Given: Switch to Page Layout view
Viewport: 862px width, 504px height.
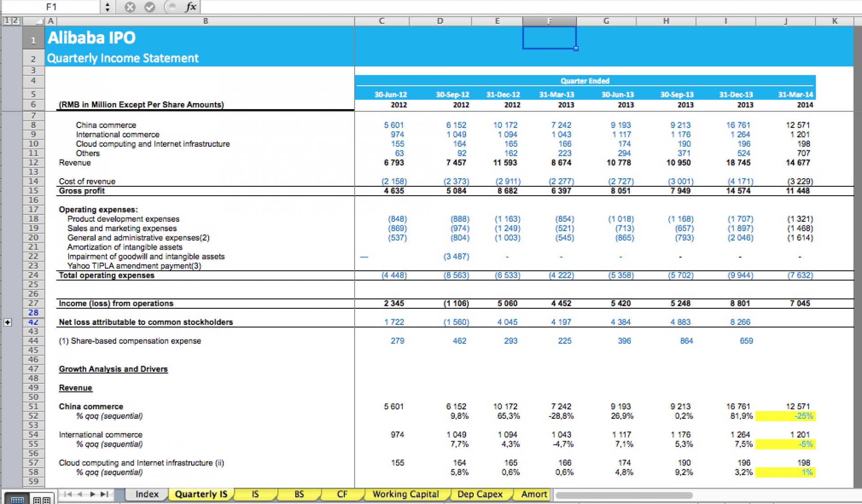Looking at the screenshot, I should [42, 499].
